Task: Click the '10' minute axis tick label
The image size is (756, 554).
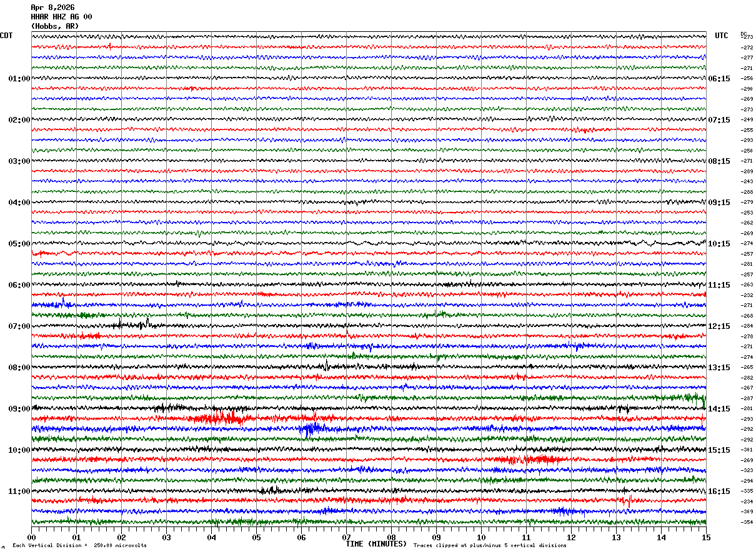Action: tap(481, 537)
